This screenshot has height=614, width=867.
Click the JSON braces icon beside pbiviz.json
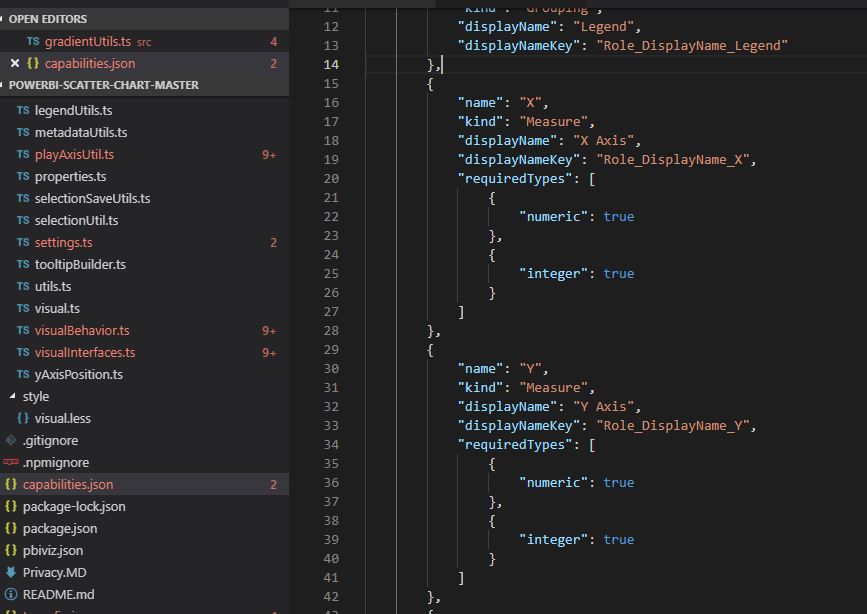coord(11,550)
